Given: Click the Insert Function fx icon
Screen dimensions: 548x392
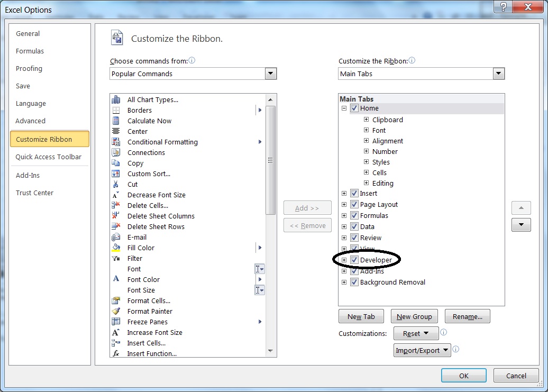Looking at the screenshot, I should (x=116, y=353).
